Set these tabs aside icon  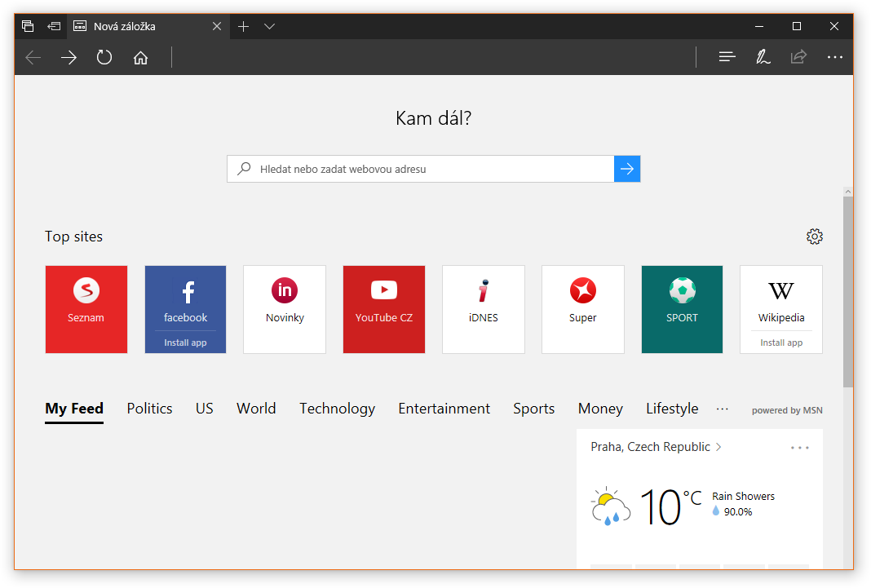click(x=54, y=26)
